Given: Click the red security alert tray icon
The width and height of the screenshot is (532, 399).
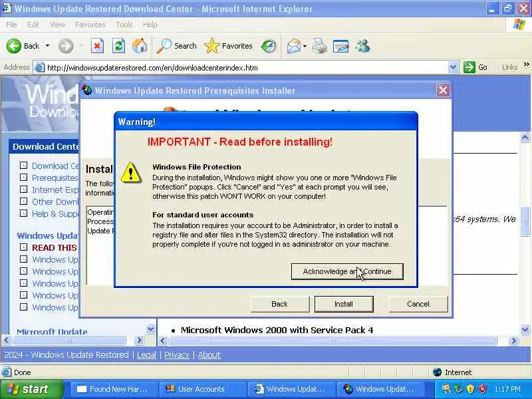Looking at the screenshot, I should (482, 389).
